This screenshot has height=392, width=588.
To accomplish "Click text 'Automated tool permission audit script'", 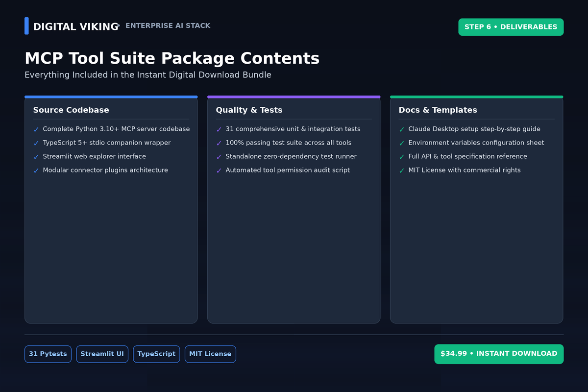I will (x=288, y=171).
